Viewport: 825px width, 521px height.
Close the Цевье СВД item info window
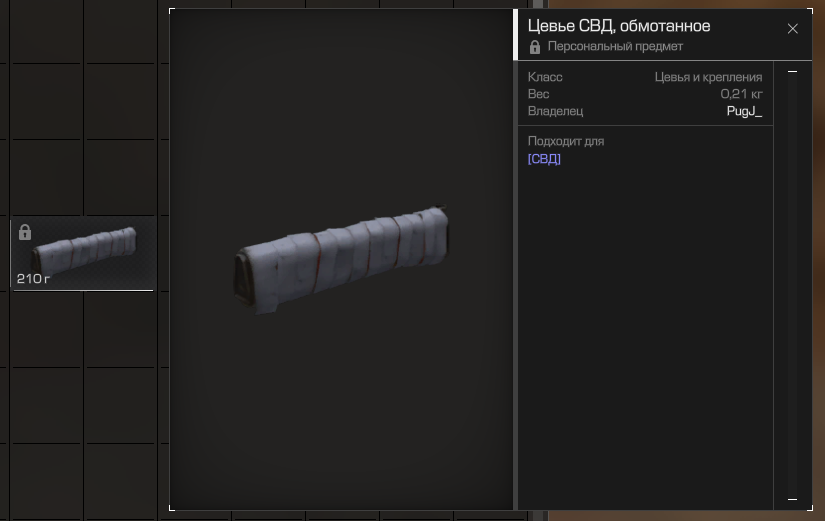[x=792, y=29]
